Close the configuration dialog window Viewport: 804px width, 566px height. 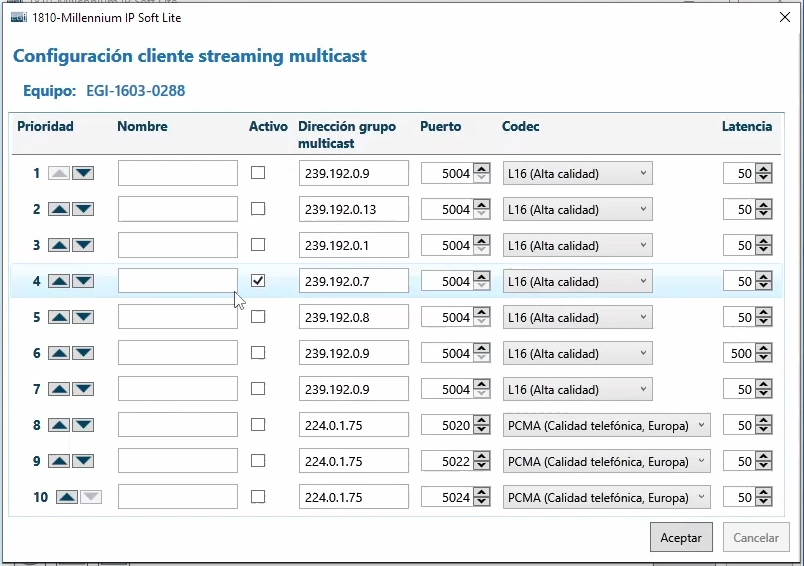pyautogui.click(x=784, y=18)
